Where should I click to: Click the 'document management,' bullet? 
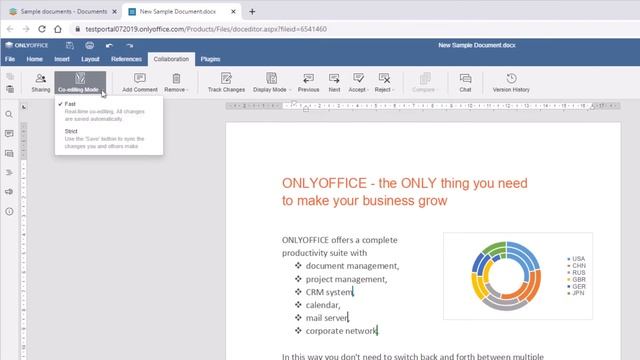coord(352,266)
